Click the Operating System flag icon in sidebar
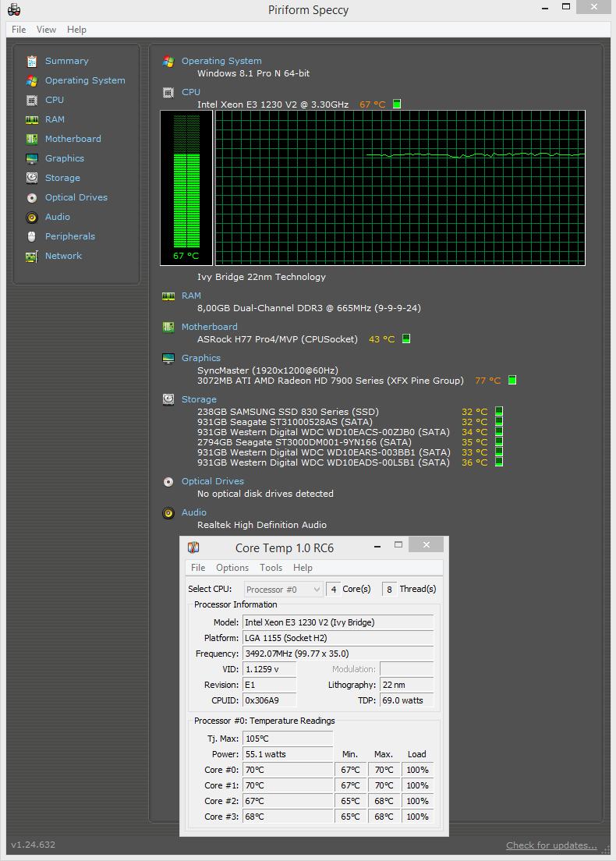The height and width of the screenshot is (861, 616). pos(32,81)
